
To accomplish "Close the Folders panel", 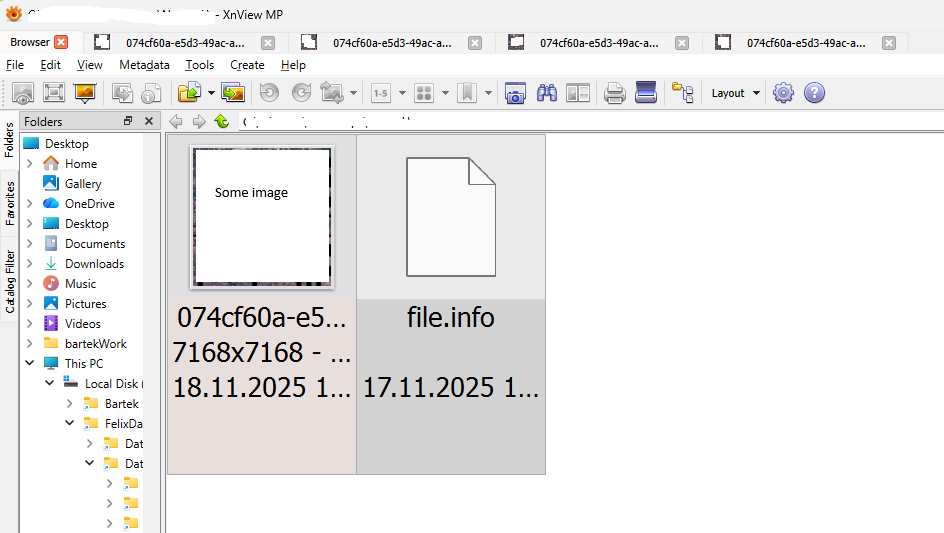I will pyautogui.click(x=149, y=121).
